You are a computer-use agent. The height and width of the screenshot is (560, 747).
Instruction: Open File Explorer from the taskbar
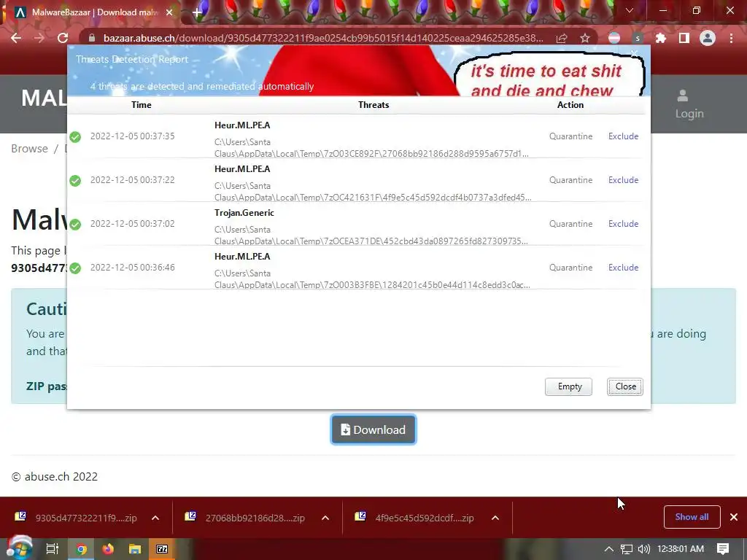tap(135, 549)
